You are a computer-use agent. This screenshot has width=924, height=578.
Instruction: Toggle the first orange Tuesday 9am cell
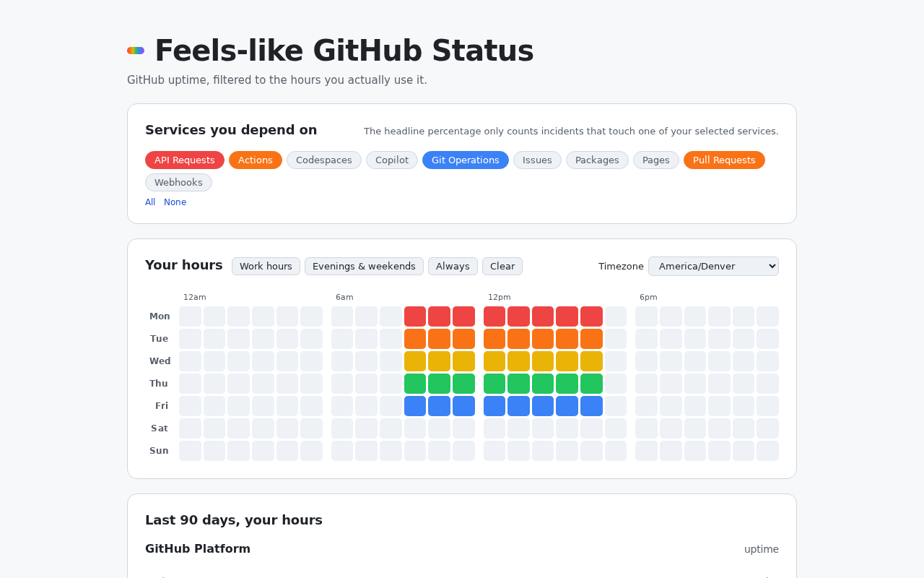coord(415,339)
